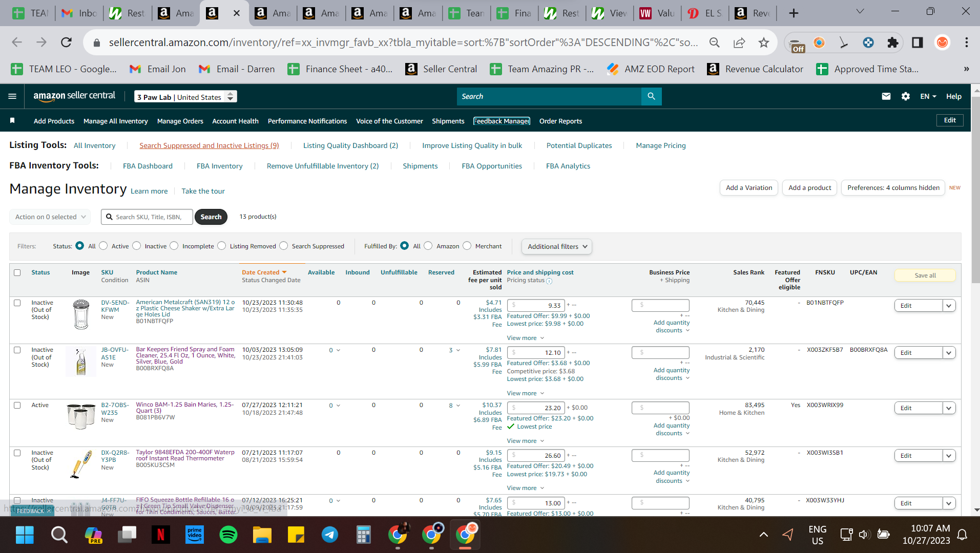Open the zoom magnifier icon in address bar
The height and width of the screenshot is (553, 980).
pos(715,42)
